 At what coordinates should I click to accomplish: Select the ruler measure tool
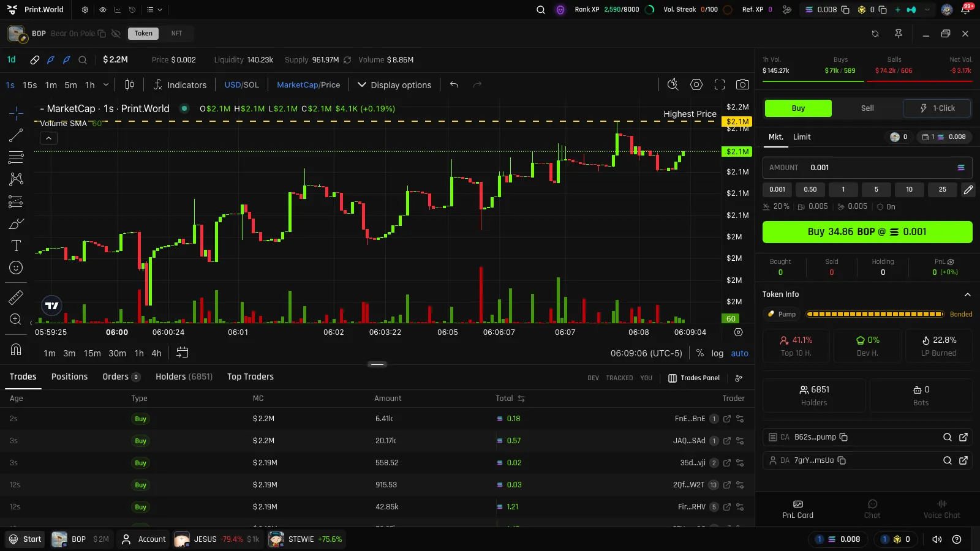[x=16, y=298]
